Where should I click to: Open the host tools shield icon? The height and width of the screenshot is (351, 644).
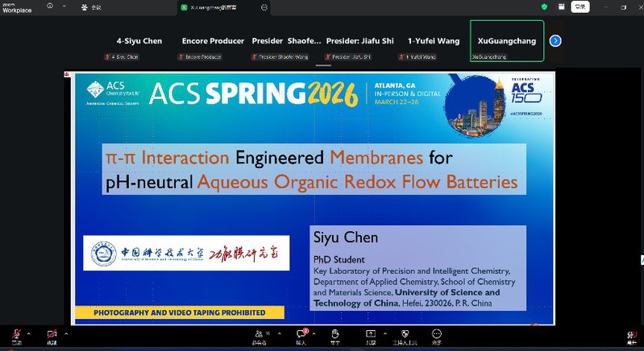point(404,333)
